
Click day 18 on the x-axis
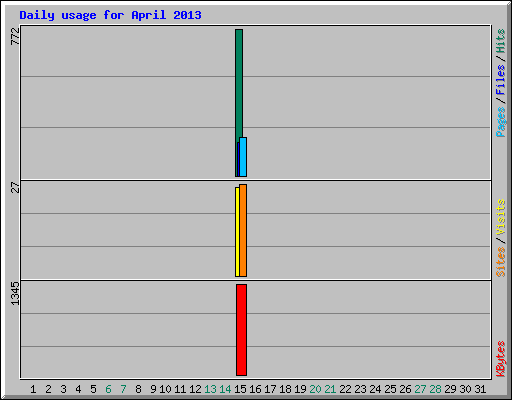click(x=285, y=389)
